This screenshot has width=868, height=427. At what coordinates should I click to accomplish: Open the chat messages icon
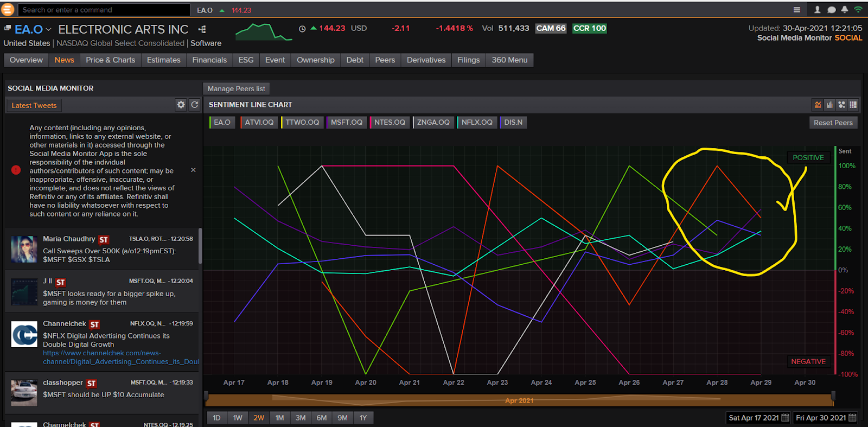click(x=831, y=10)
